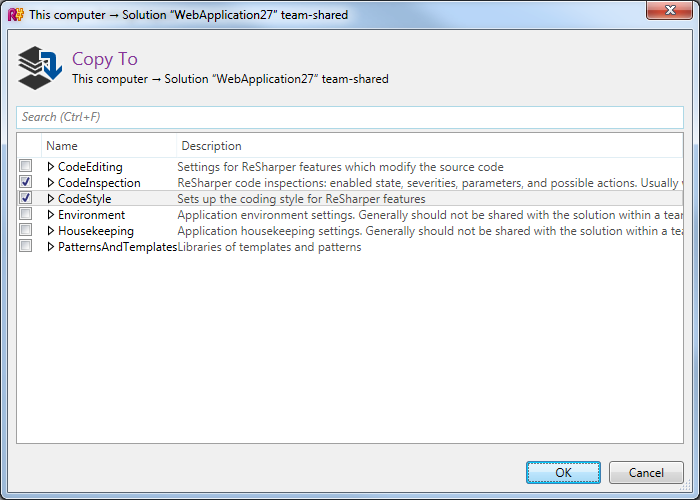
Task: Select the Housekeeping row name
Action: click(96, 231)
